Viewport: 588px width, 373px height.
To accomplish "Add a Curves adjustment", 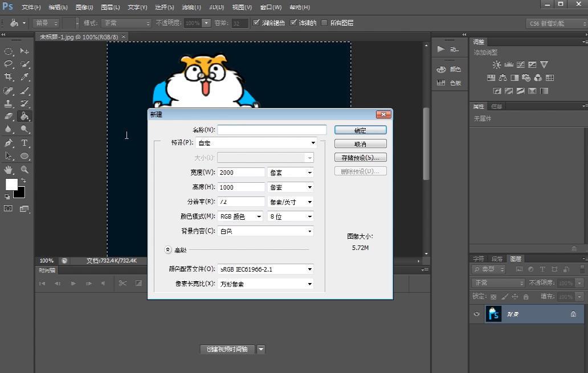I will coord(521,64).
